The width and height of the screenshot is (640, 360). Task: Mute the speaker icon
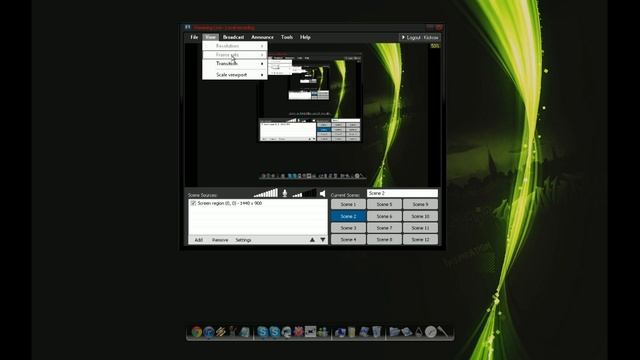pyautogui.click(x=322, y=193)
